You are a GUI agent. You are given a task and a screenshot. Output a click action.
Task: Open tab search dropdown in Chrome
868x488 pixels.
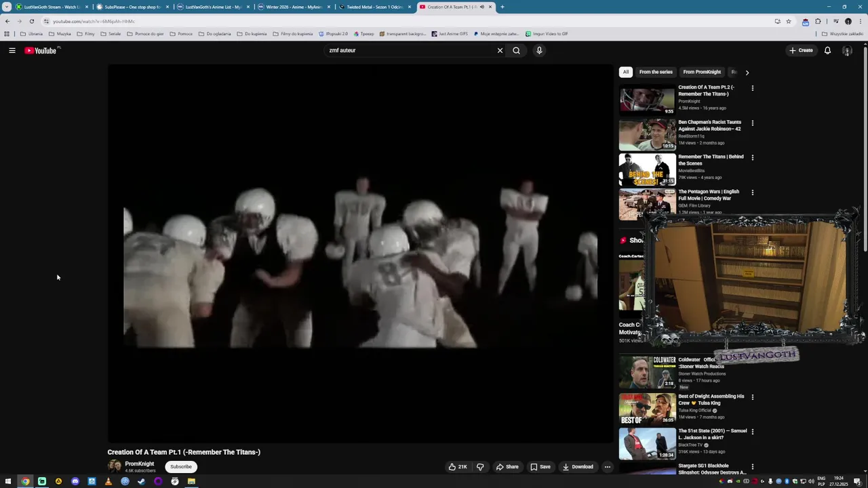(x=7, y=7)
